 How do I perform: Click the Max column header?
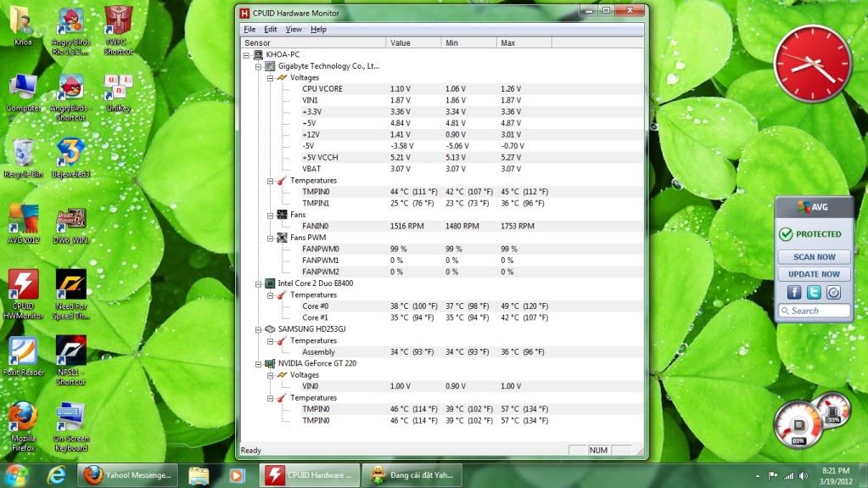(508, 42)
